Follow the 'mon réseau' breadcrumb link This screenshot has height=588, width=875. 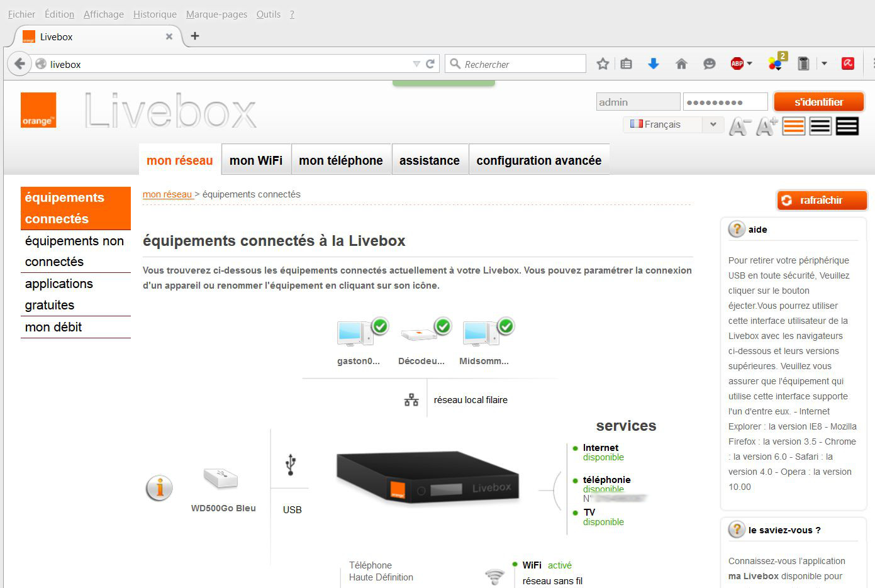[167, 194]
